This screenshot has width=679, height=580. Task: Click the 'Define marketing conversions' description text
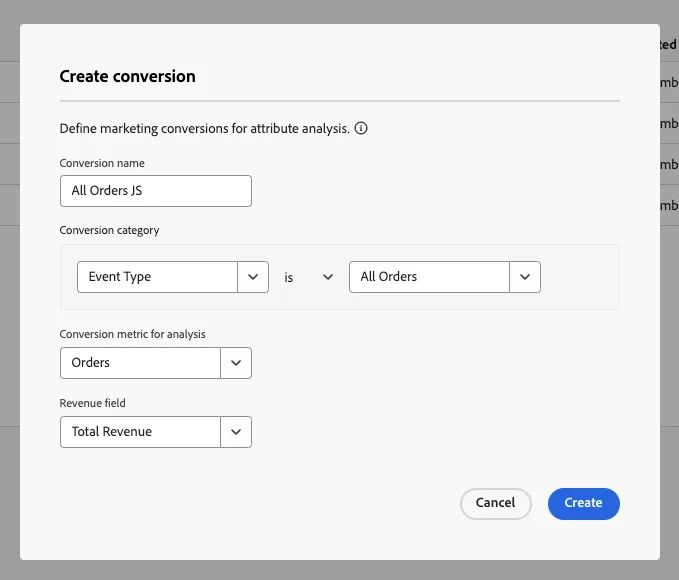204,129
